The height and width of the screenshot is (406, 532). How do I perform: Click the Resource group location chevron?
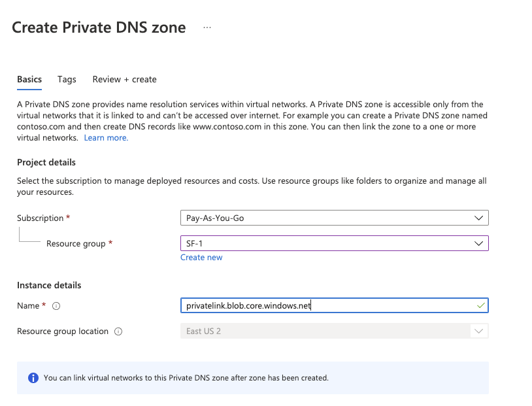(x=479, y=331)
